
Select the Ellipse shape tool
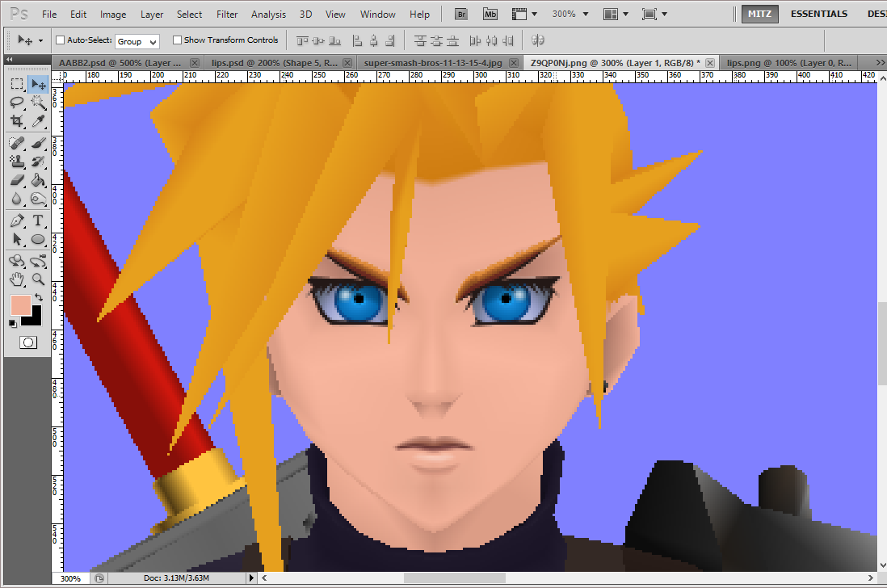[39, 239]
